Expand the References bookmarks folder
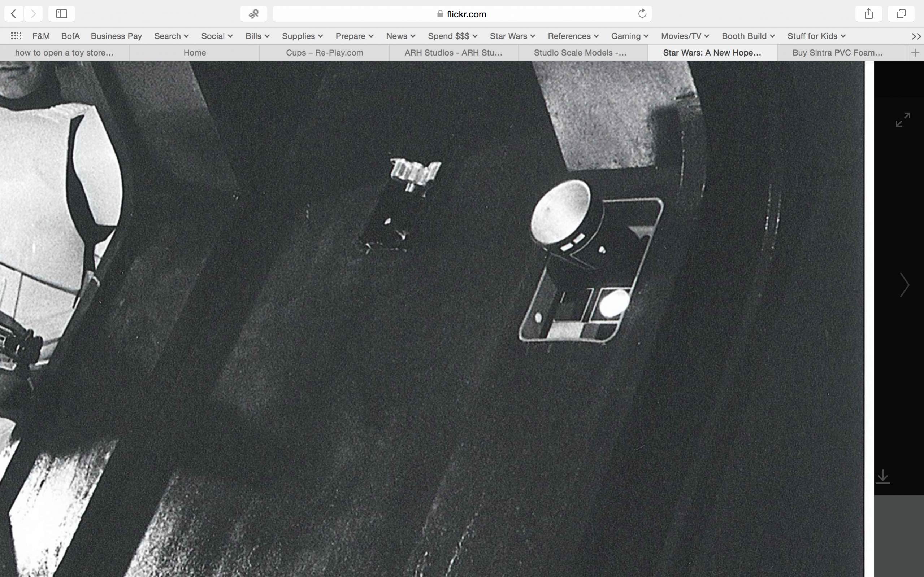This screenshot has width=924, height=577. [573, 36]
